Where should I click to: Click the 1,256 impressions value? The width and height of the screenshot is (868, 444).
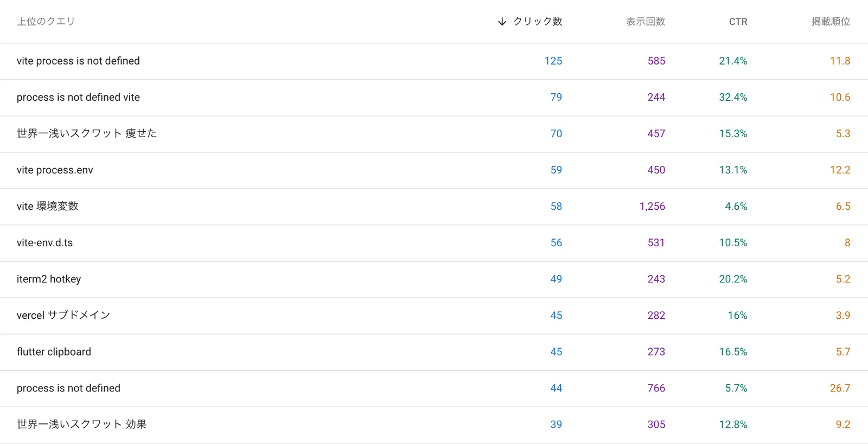[x=652, y=207]
